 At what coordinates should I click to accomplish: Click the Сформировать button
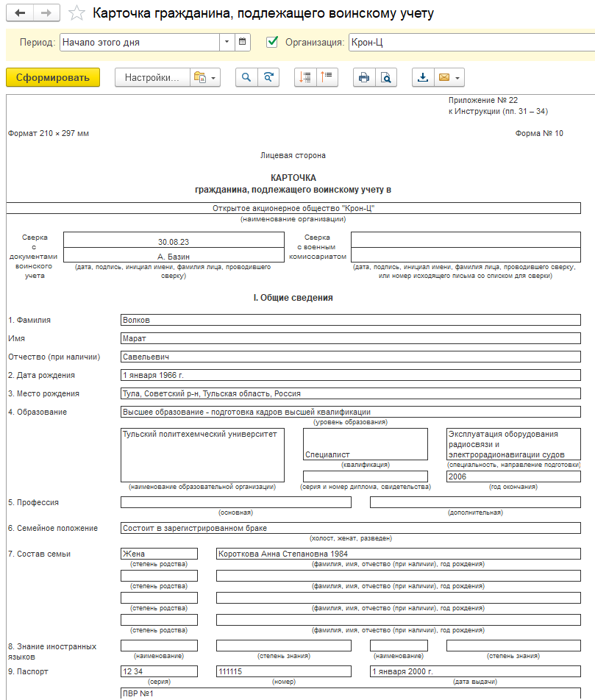pyautogui.click(x=53, y=77)
